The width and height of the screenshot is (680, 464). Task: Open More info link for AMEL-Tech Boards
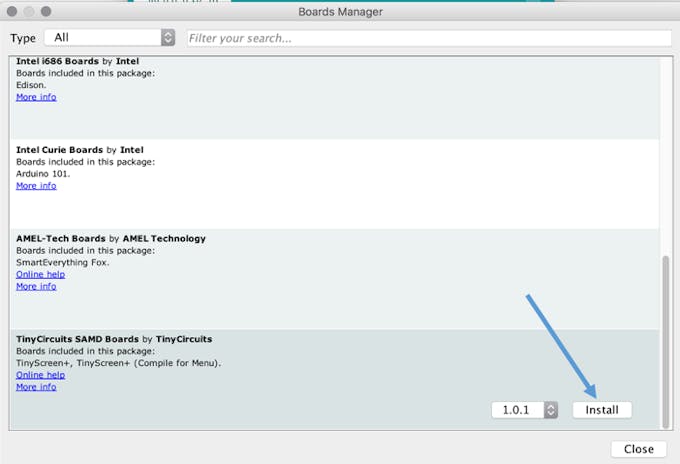(x=36, y=287)
